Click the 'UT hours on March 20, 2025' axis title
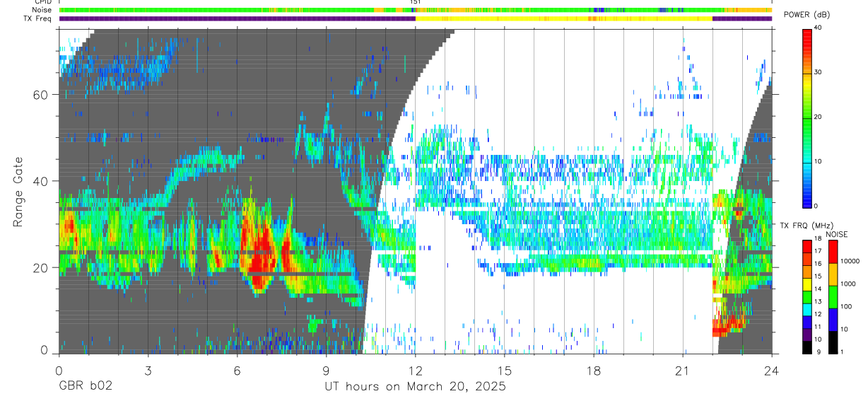This screenshot has width=868, height=401. [415, 387]
